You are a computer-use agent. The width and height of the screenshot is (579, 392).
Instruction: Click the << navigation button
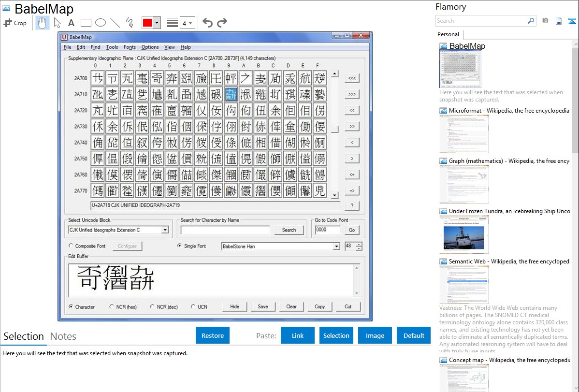click(352, 111)
